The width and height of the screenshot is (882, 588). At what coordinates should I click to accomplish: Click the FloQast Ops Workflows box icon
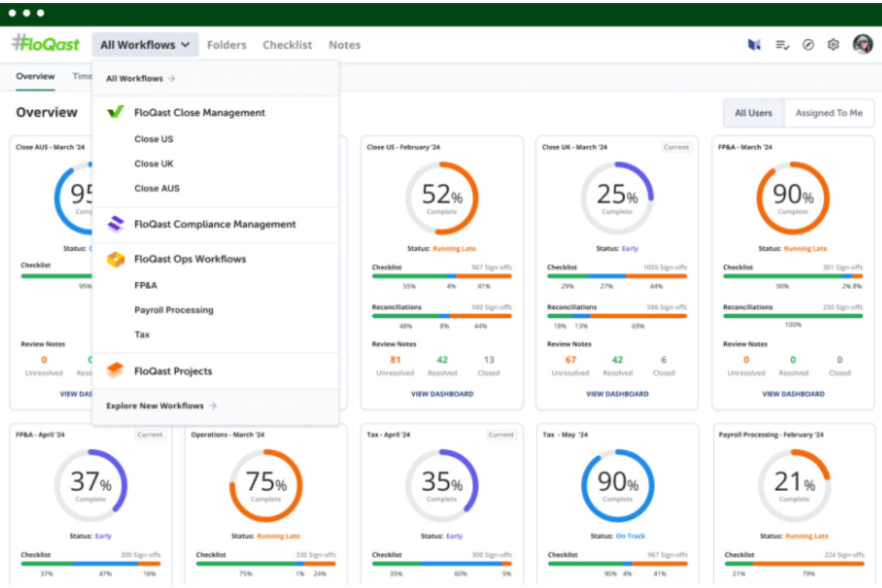pos(116,259)
